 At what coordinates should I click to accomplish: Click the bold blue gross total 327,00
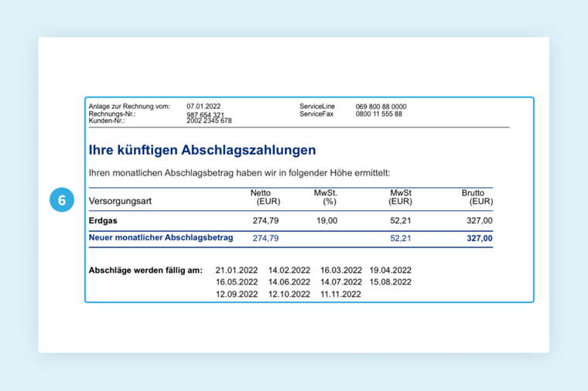(x=480, y=238)
